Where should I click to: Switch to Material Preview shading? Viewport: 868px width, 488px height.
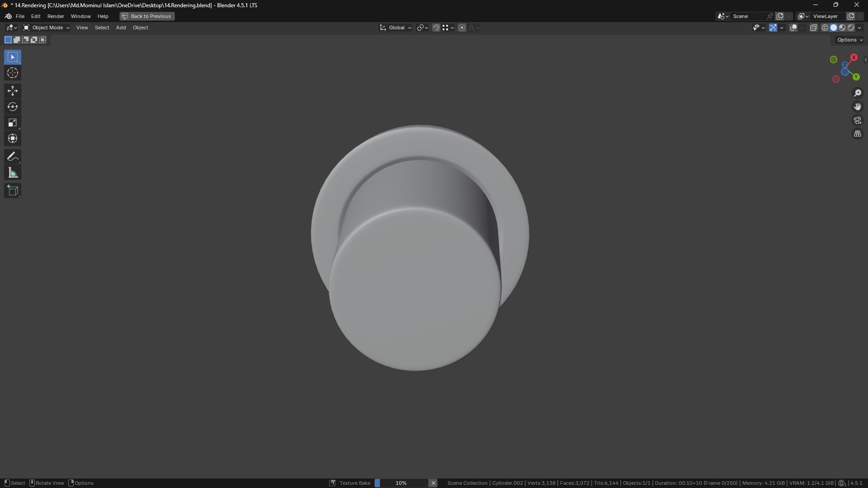point(842,28)
